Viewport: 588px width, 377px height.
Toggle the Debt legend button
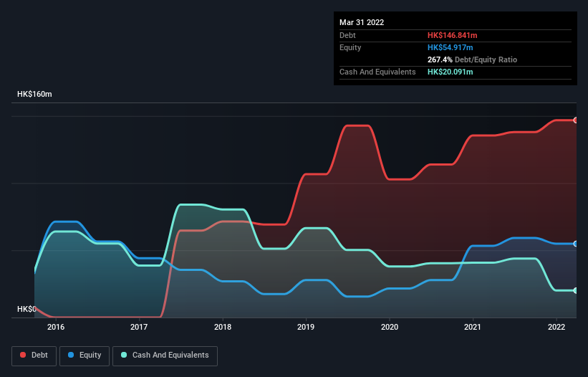[34, 355]
